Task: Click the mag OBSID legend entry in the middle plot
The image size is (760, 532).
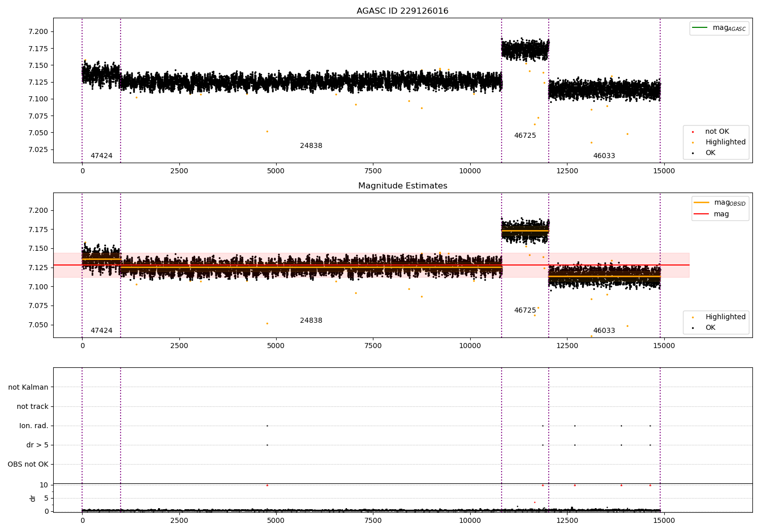Action: click(719, 203)
